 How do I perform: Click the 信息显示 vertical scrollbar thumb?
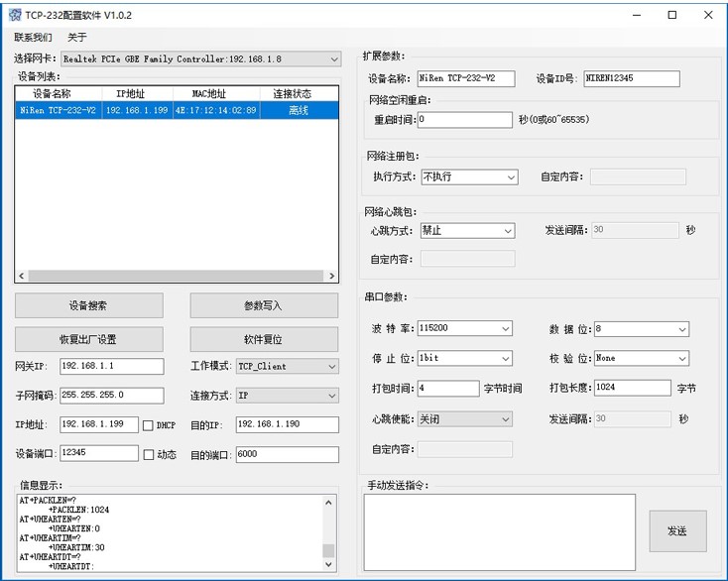pyautogui.click(x=328, y=550)
